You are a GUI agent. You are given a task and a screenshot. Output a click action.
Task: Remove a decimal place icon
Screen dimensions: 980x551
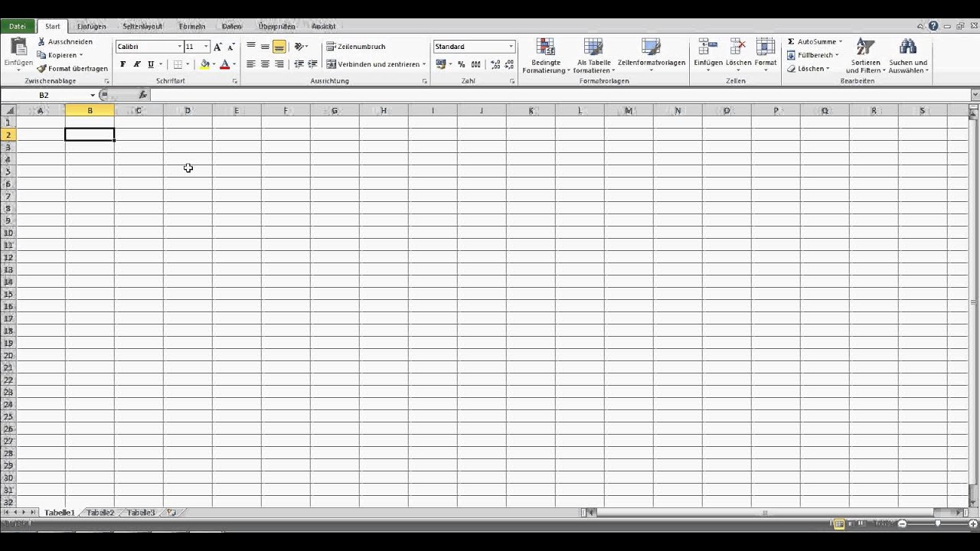point(508,64)
